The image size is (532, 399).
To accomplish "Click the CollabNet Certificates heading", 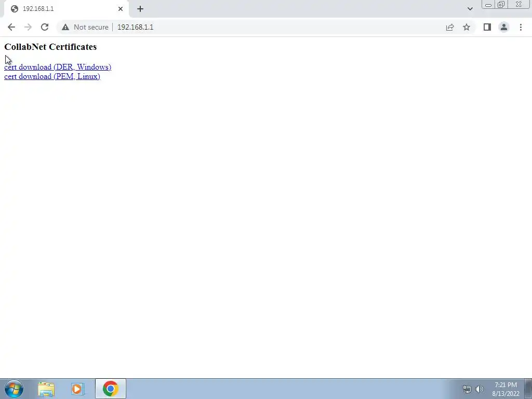I will 50,47.
